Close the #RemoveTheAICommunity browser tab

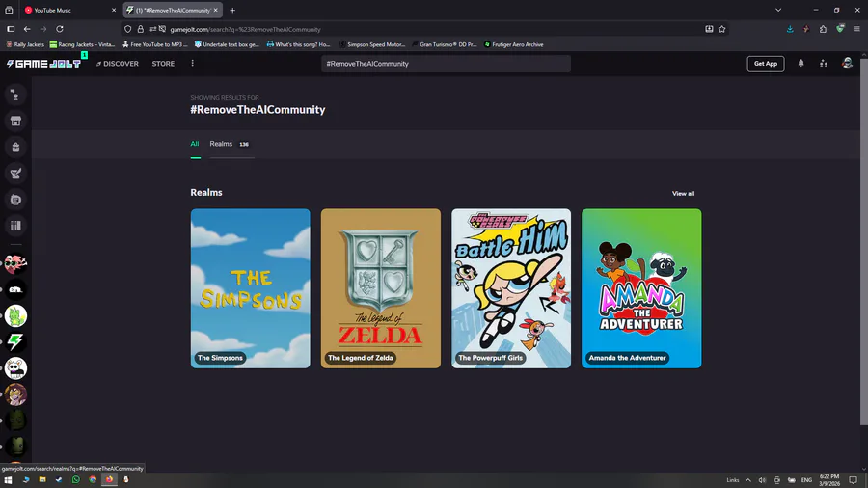point(216,10)
